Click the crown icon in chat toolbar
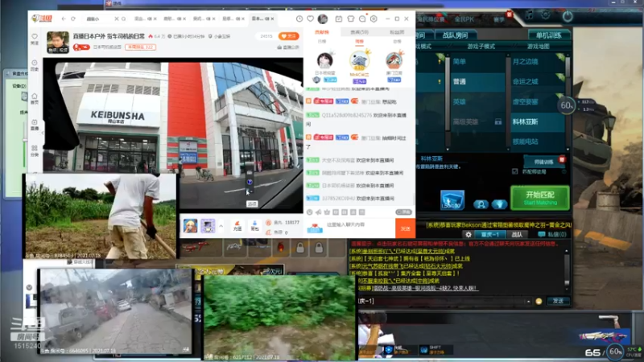This screenshot has height=362, width=644. [327, 212]
